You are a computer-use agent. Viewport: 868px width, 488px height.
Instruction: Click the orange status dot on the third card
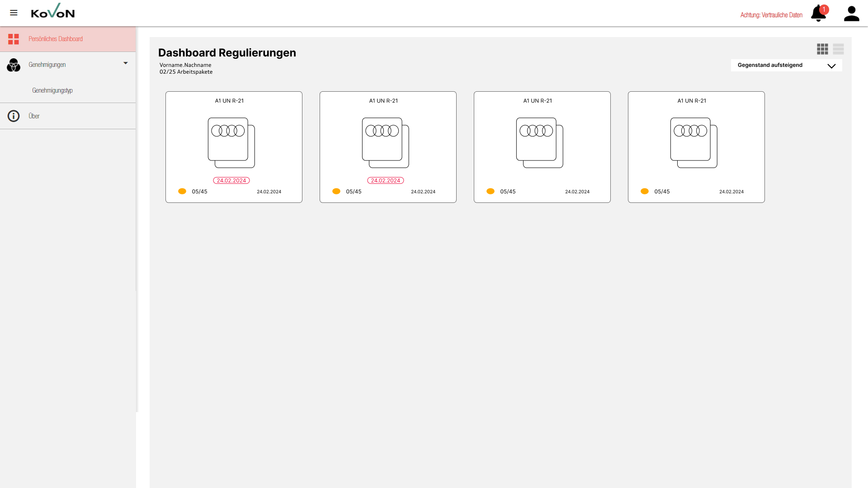tap(491, 191)
